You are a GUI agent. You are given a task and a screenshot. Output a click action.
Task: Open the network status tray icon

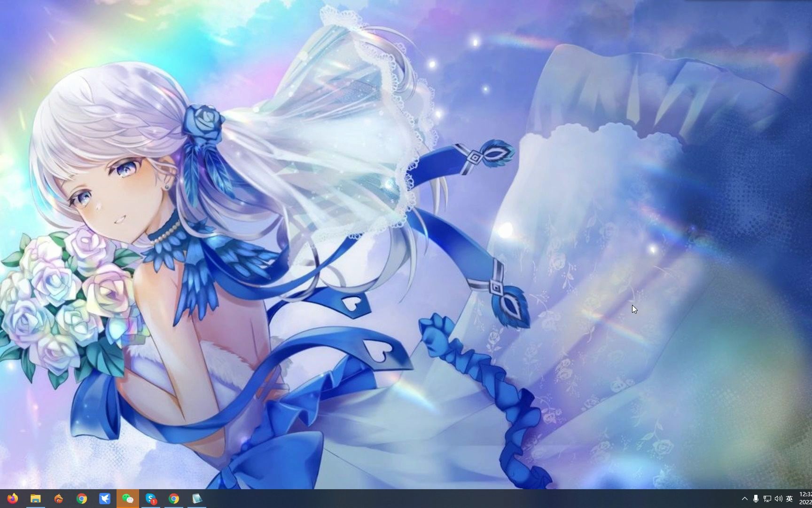pyautogui.click(x=767, y=499)
